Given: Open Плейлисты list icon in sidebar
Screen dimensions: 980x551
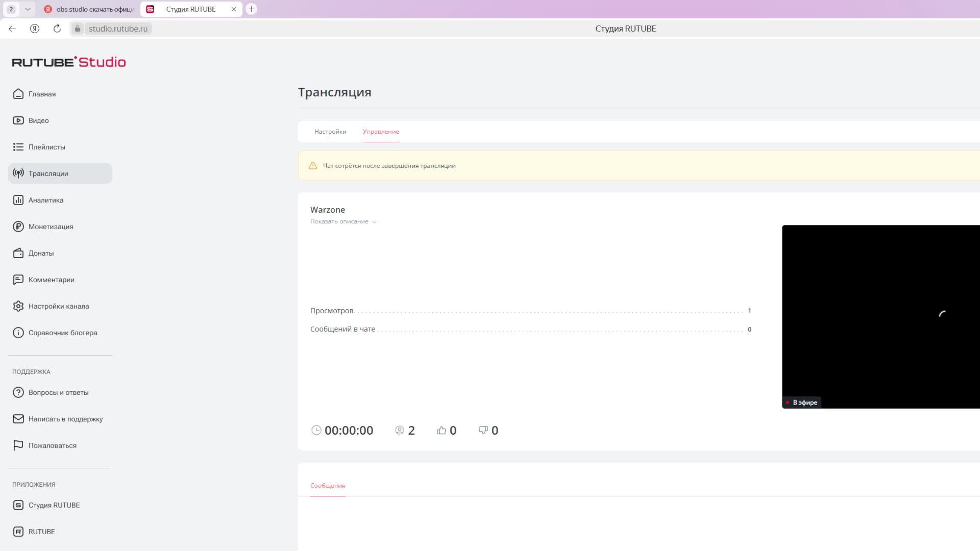Looking at the screenshot, I should click(18, 147).
